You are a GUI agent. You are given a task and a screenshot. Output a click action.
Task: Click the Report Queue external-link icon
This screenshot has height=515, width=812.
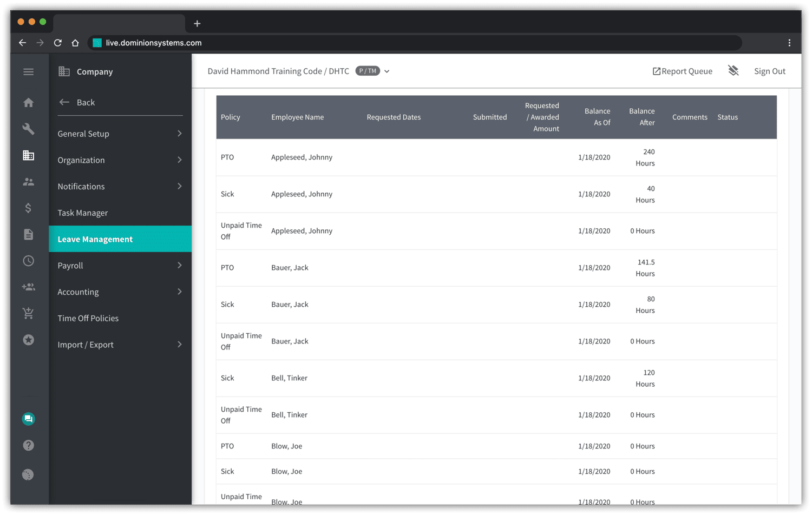[657, 71]
